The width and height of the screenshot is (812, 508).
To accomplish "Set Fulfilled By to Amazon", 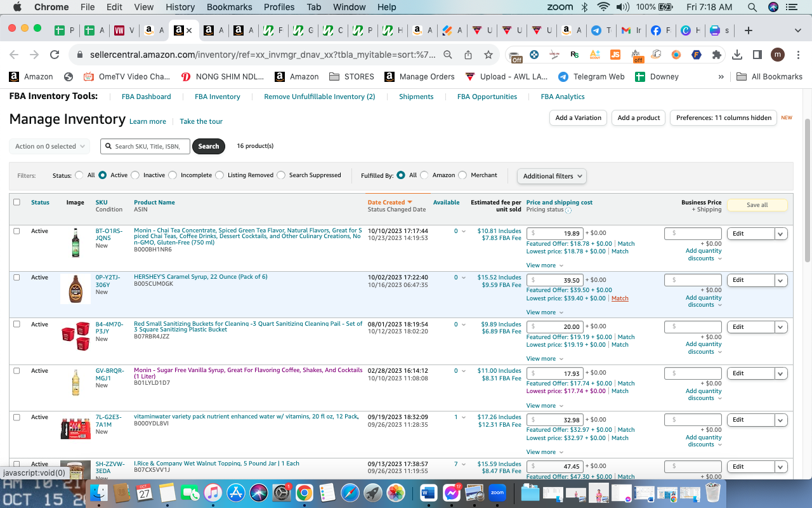I will click(424, 175).
